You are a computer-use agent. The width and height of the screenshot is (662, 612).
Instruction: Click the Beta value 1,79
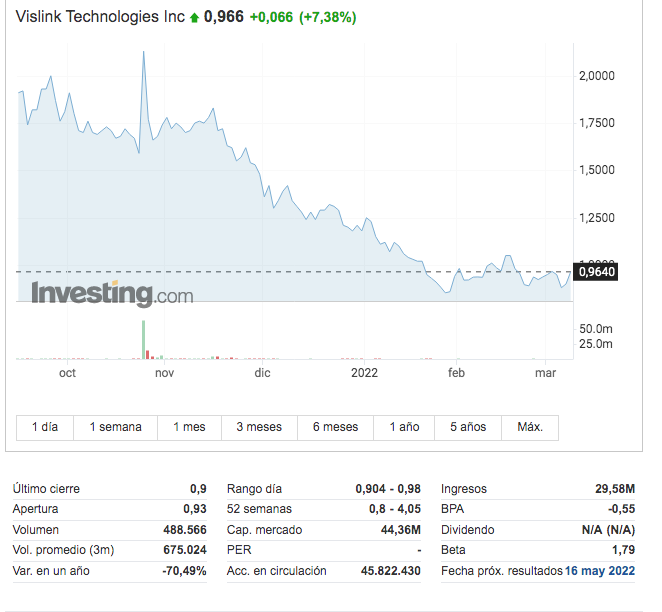624,550
